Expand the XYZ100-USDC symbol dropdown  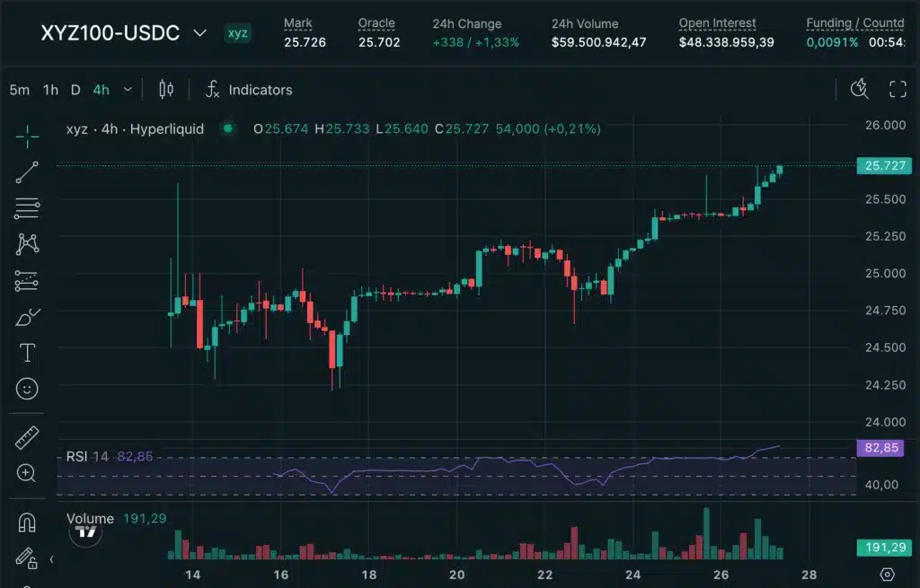pos(199,32)
